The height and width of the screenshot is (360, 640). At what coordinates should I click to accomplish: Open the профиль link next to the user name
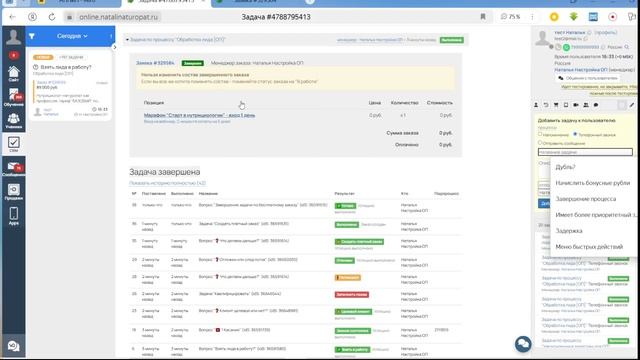tap(605, 33)
